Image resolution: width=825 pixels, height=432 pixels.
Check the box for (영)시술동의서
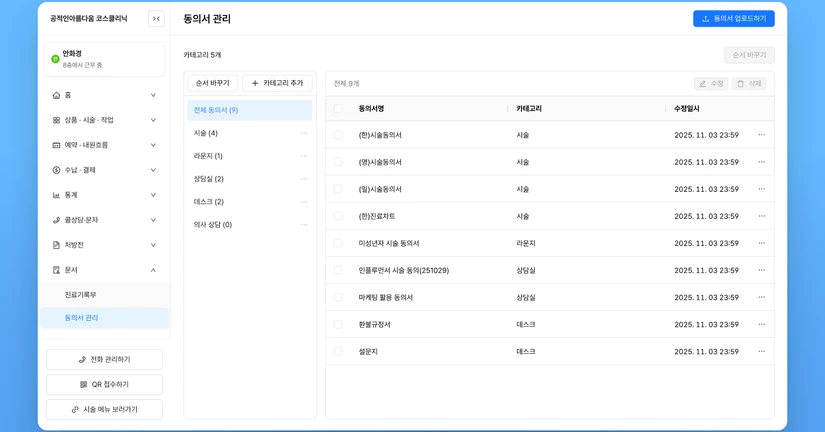point(338,162)
